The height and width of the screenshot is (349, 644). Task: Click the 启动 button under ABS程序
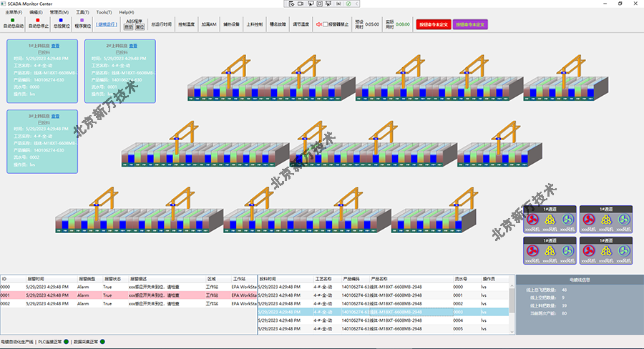[129, 27]
